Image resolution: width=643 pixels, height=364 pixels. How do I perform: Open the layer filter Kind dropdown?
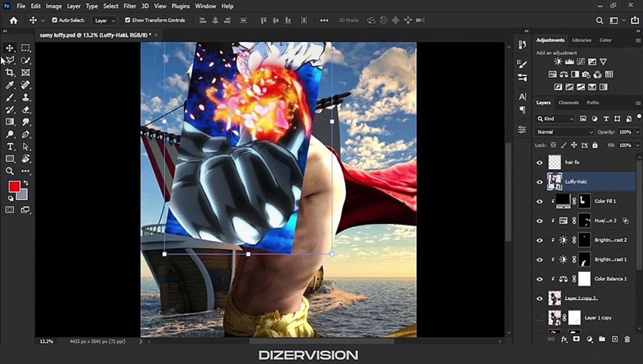tap(555, 119)
